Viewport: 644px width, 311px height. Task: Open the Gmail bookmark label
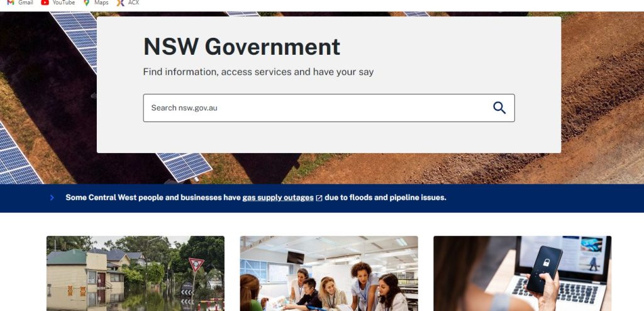[x=25, y=3]
